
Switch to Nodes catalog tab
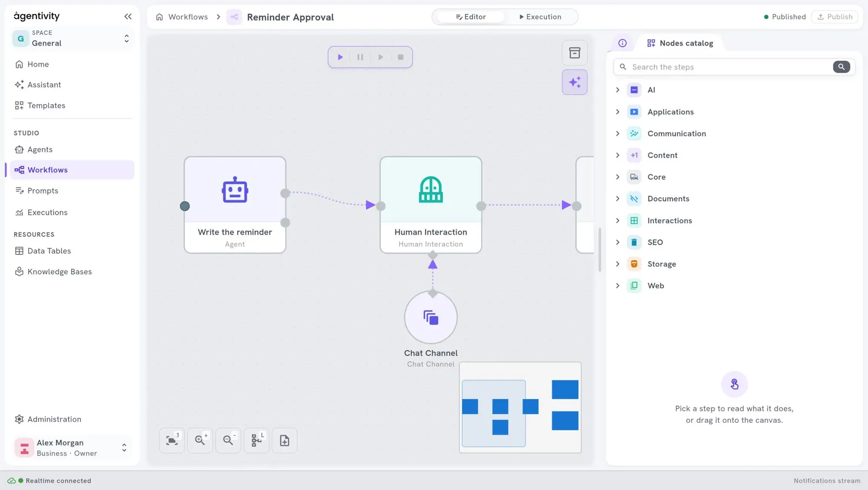coord(680,43)
